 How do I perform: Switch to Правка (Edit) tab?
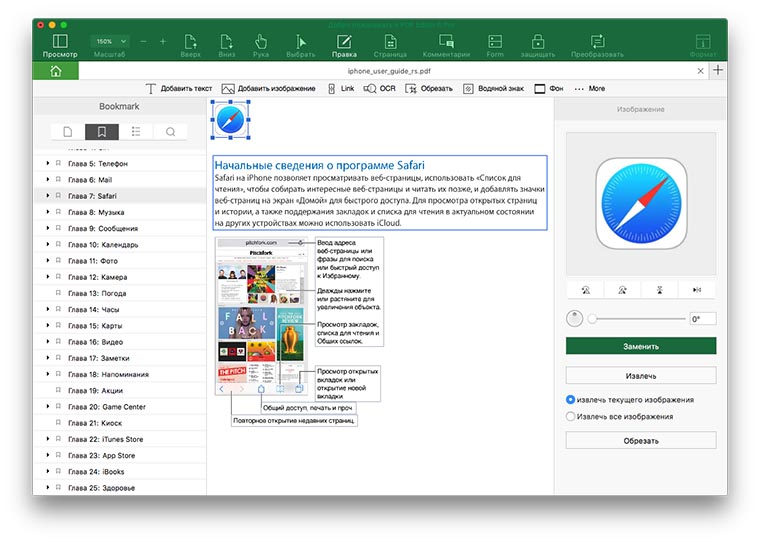pos(344,45)
